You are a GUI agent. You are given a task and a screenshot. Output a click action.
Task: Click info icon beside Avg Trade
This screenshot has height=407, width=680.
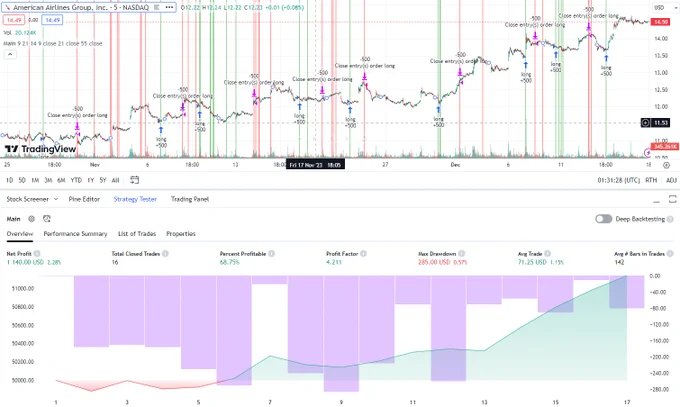[x=548, y=253]
